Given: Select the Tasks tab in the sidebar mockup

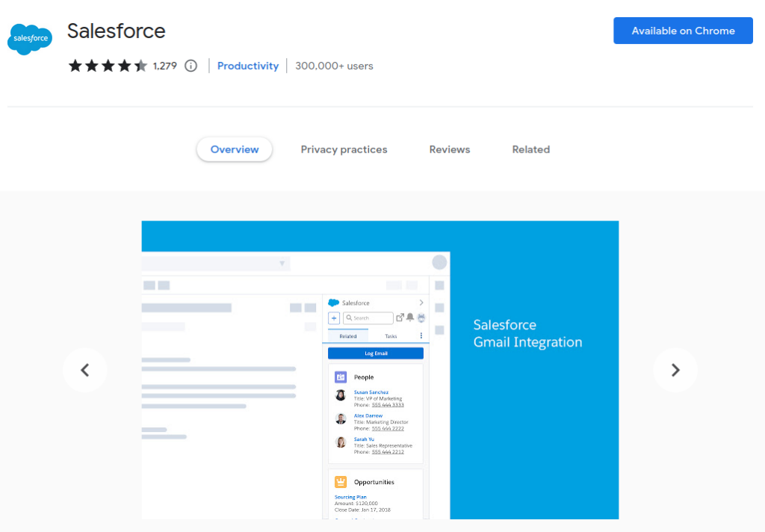Looking at the screenshot, I should [x=391, y=335].
